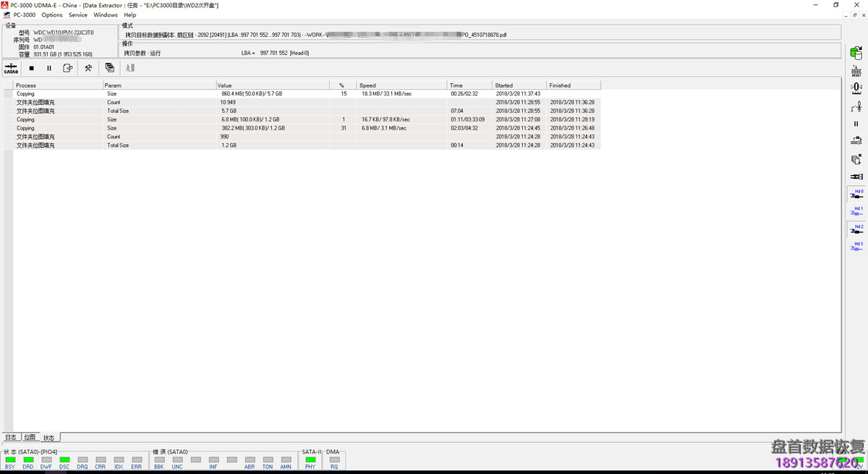Switch to the 位图 tab
Viewport: 868px width, 474px height.
tap(30, 437)
